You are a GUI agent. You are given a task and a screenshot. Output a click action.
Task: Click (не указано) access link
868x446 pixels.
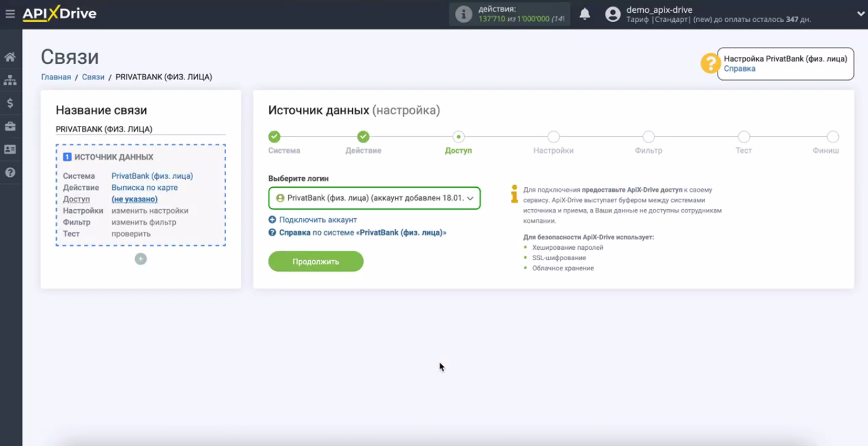pyautogui.click(x=134, y=199)
